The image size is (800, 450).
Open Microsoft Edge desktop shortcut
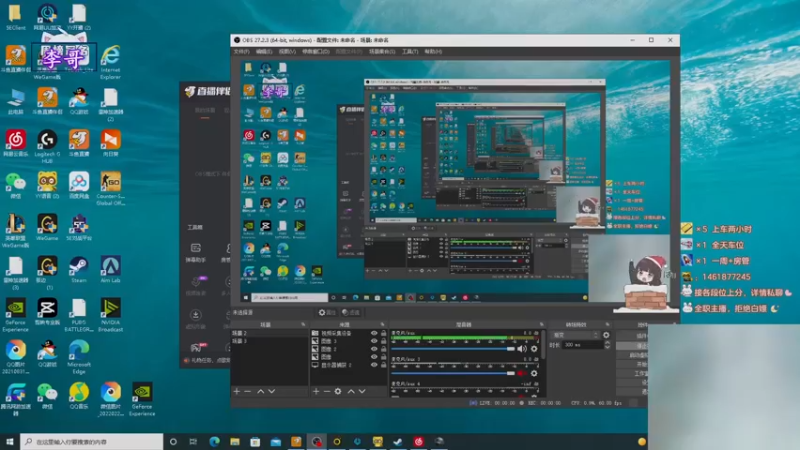point(79,357)
